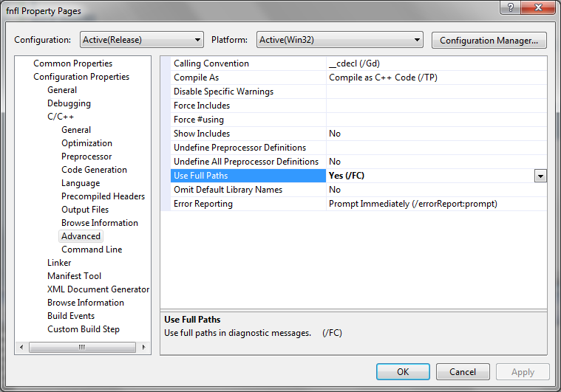
Task: Select the Calling Convention property row
Action: [x=248, y=63]
